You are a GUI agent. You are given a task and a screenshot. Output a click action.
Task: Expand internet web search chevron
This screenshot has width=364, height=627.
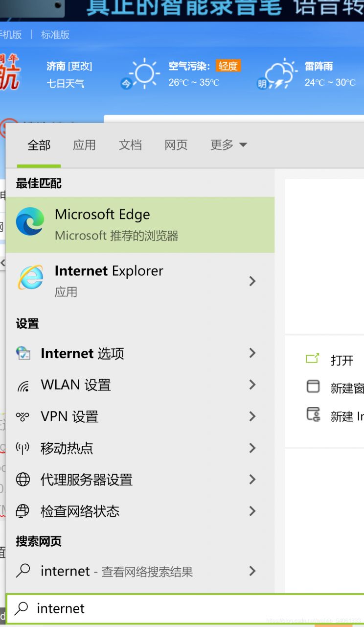[x=252, y=571]
